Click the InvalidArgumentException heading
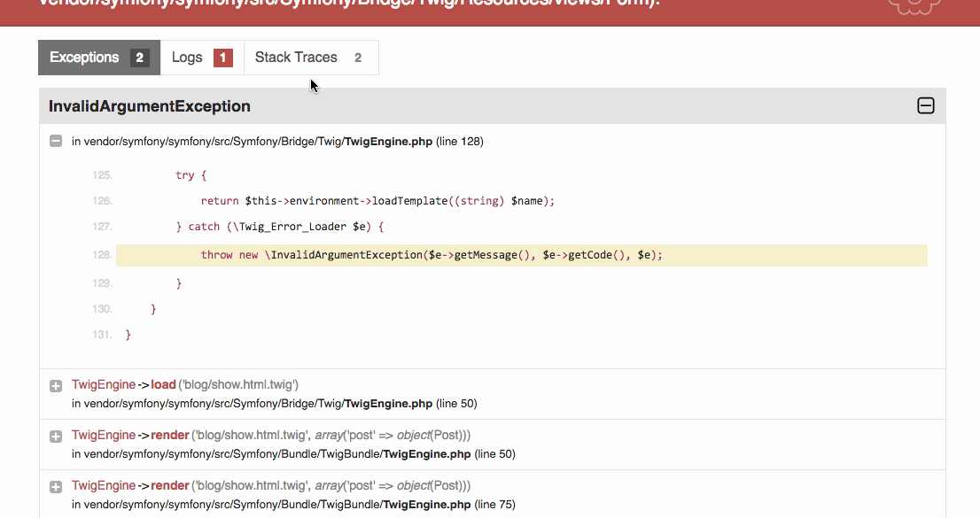980x518 pixels. coord(149,105)
